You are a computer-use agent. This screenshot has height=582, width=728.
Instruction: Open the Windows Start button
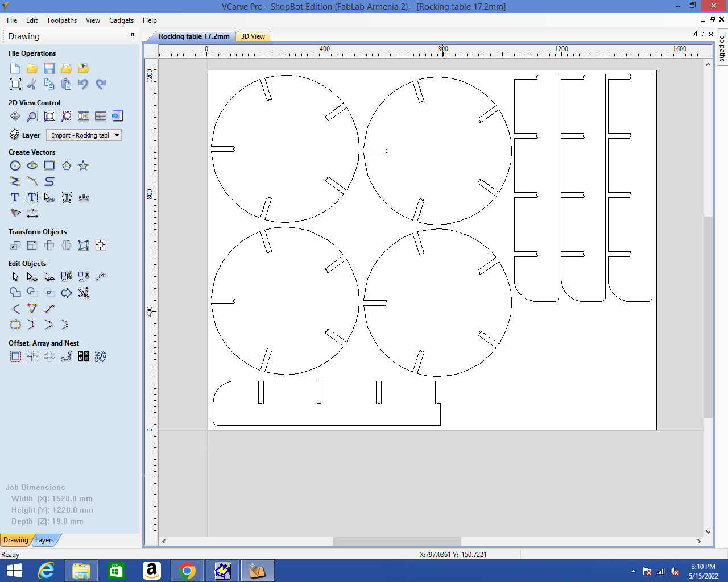pyautogui.click(x=14, y=571)
